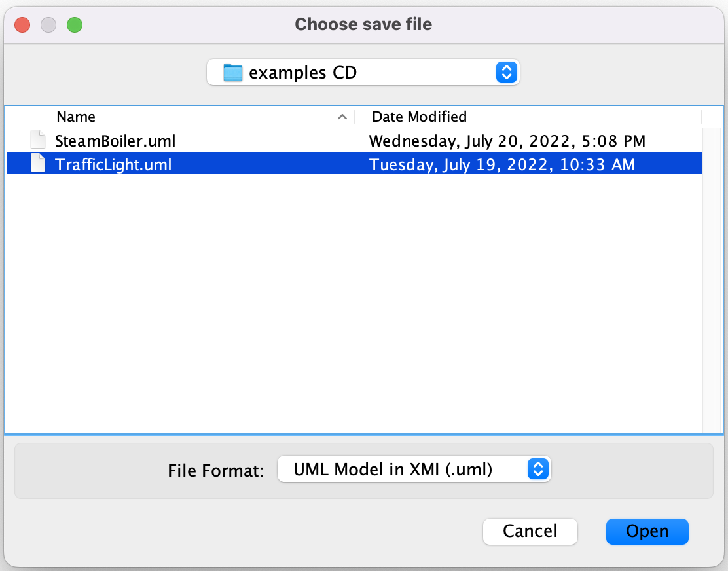Click the SteamBoiler.uml document icon
This screenshot has width=728, height=571.
(x=37, y=139)
